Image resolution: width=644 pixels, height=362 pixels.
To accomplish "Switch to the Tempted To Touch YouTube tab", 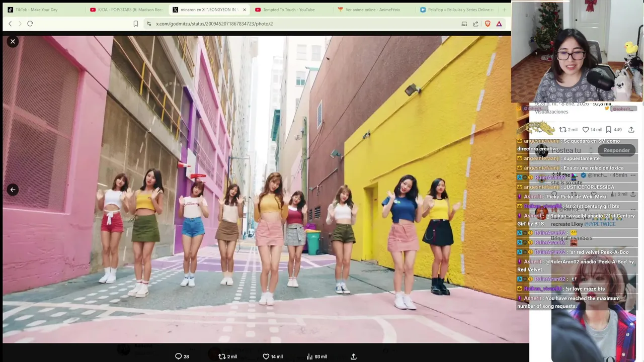I will pos(291,10).
